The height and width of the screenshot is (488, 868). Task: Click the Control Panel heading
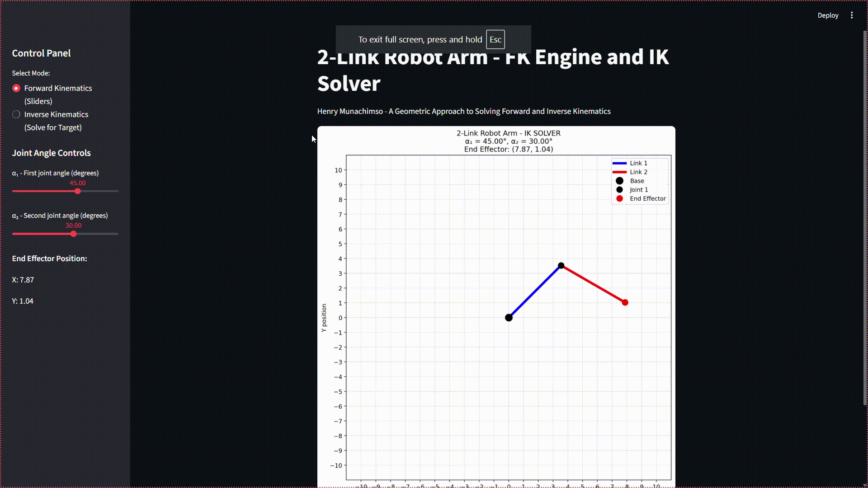click(41, 53)
